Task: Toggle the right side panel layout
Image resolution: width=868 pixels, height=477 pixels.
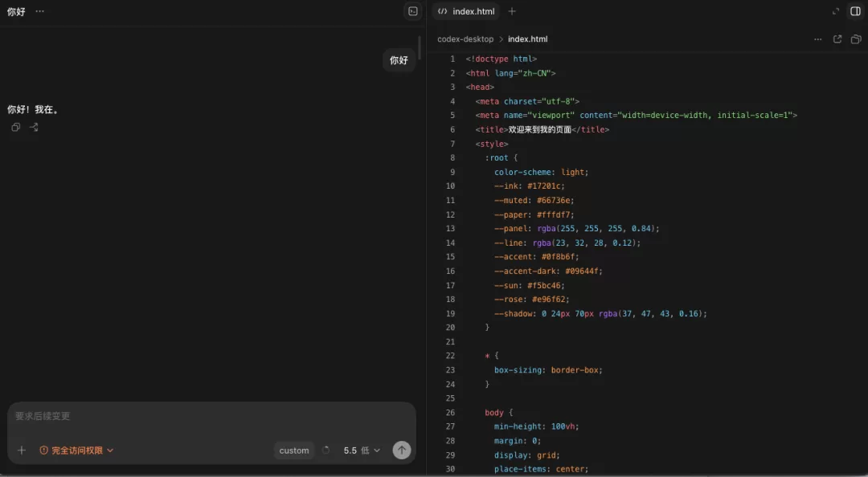Action: pos(855,11)
